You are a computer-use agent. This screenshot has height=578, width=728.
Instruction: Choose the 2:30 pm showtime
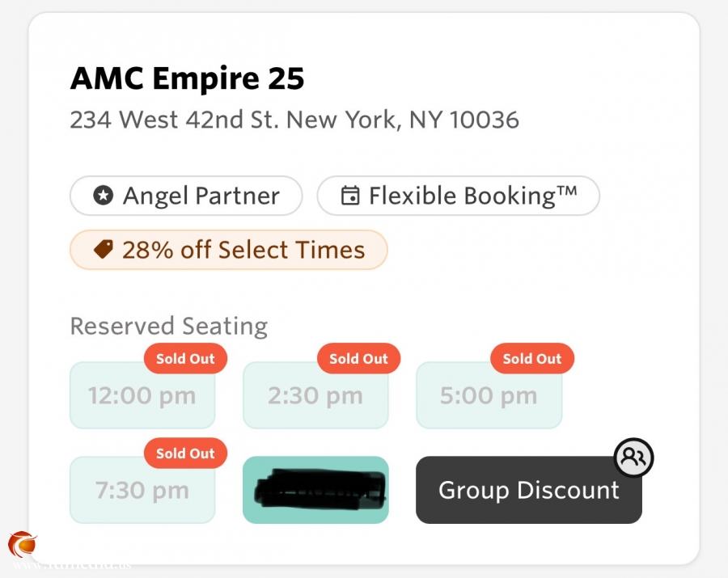click(x=315, y=396)
